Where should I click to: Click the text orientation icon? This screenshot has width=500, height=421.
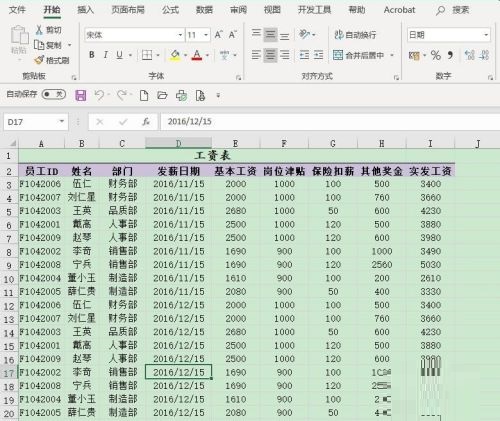point(304,34)
